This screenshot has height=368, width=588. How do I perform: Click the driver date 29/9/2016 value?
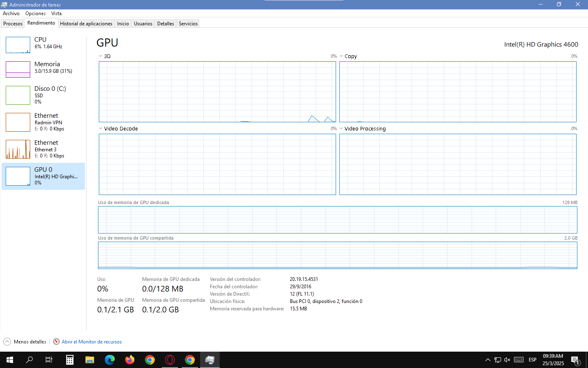click(301, 287)
